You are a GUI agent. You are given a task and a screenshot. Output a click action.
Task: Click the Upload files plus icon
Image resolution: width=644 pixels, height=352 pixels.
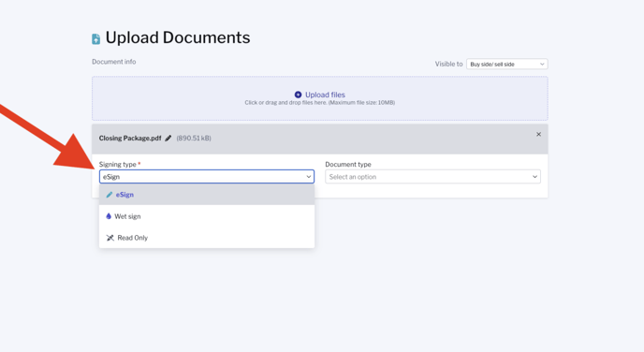299,95
